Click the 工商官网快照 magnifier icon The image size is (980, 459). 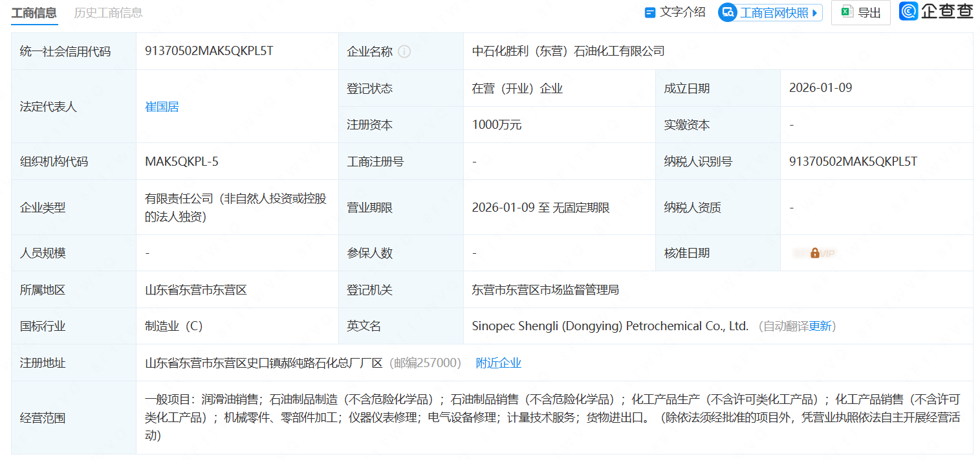(728, 12)
